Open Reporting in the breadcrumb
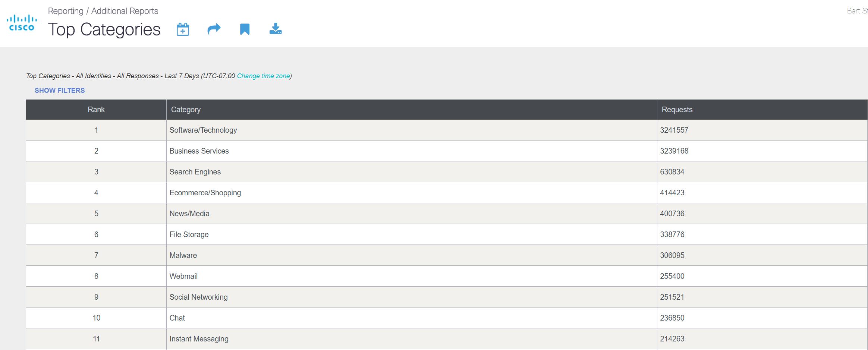This screenshot has width=868, height=350. [x=66, y=11]
